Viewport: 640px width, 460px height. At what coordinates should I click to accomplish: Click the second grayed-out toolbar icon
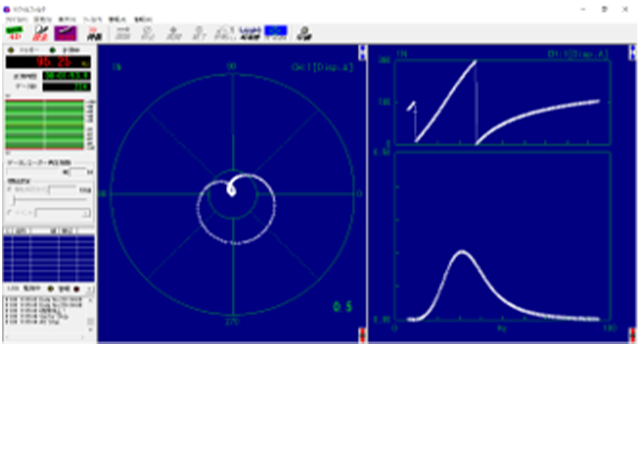pyautogui.click(x=148, y=33)
